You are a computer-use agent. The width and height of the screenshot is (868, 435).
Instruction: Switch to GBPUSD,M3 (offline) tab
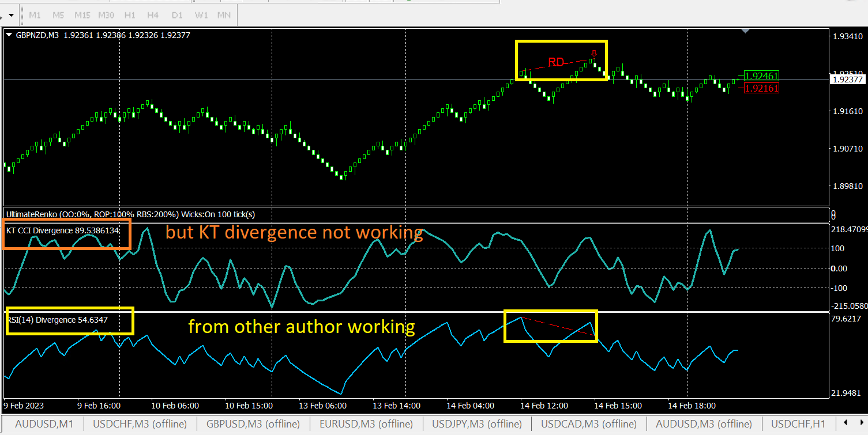tap(253, 424)
